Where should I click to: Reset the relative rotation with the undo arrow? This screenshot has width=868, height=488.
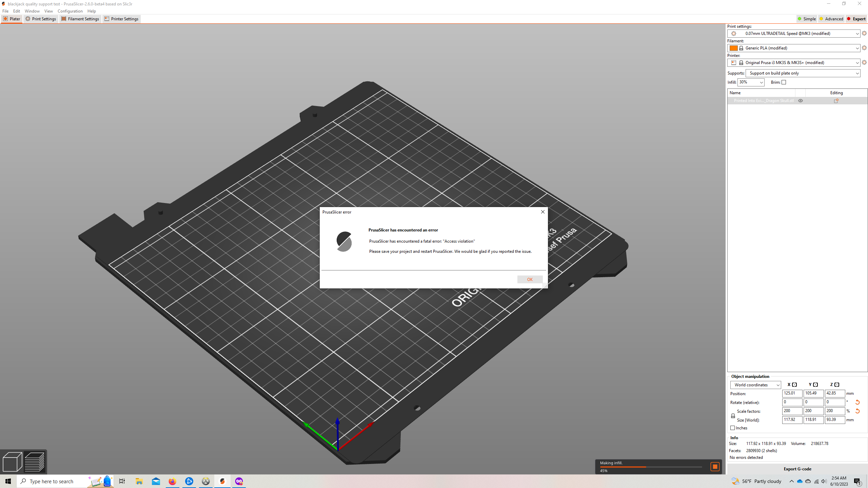coord(857,402)
